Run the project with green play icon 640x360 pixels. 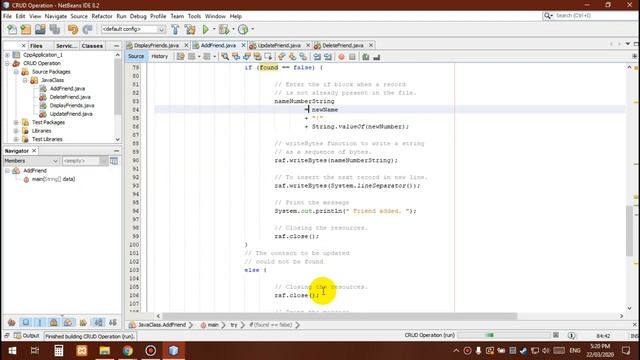click(x=205, y=29)
